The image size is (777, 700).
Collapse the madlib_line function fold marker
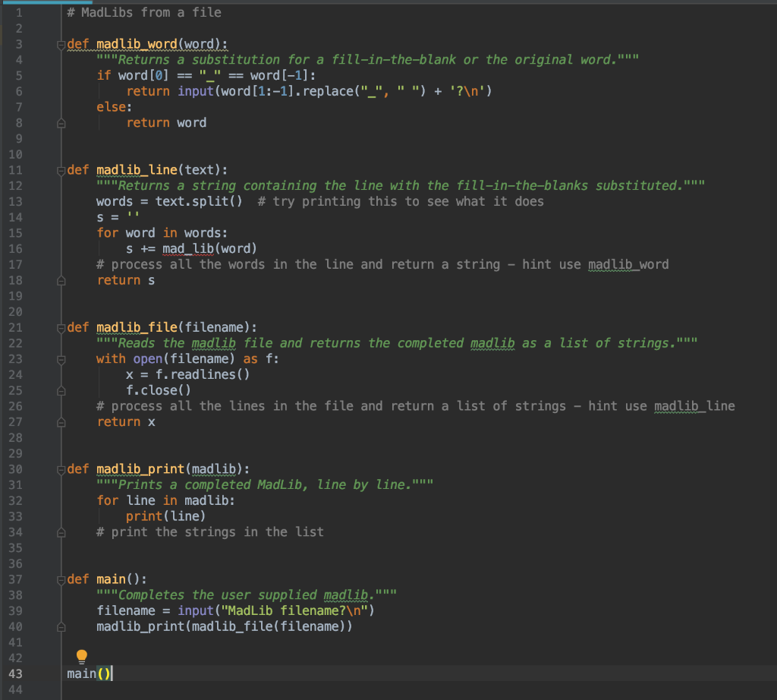[x=61, y=171]
